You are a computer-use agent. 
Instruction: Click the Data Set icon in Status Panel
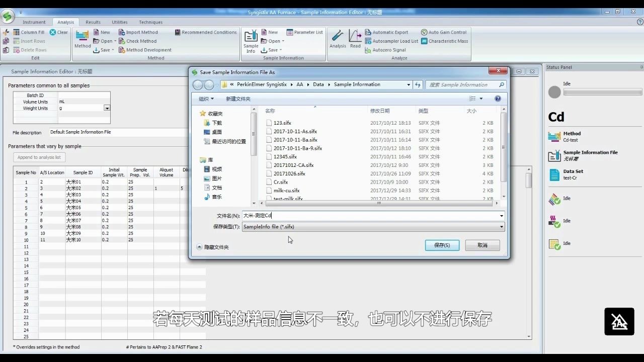coord(554,174)
